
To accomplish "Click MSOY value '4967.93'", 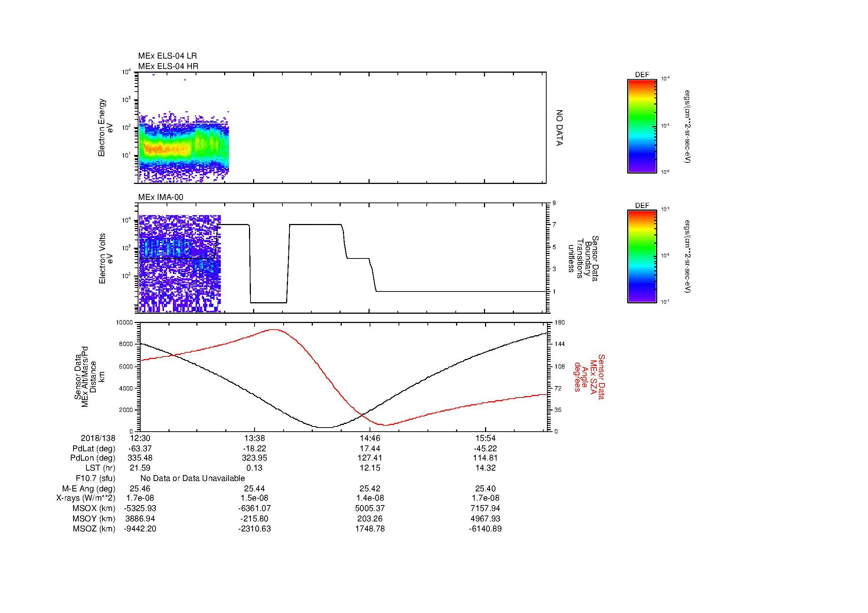I will tap(485, 518).
